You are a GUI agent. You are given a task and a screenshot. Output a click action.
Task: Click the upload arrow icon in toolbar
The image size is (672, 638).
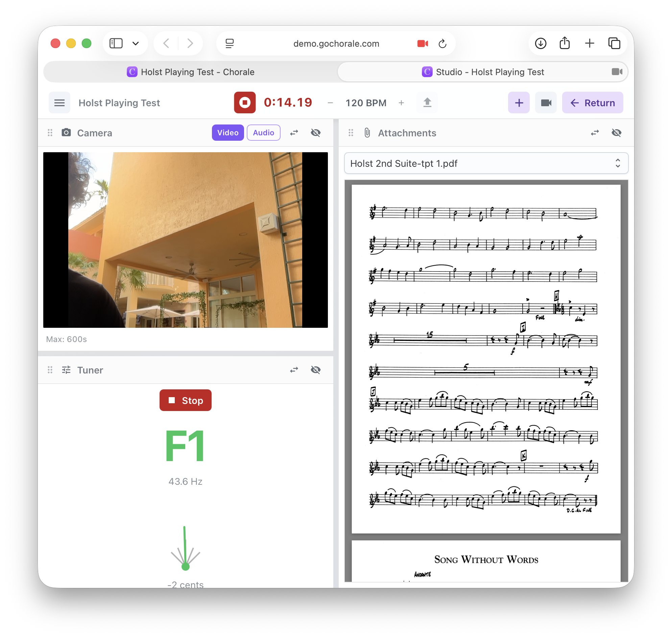click(x=427, y=102)
